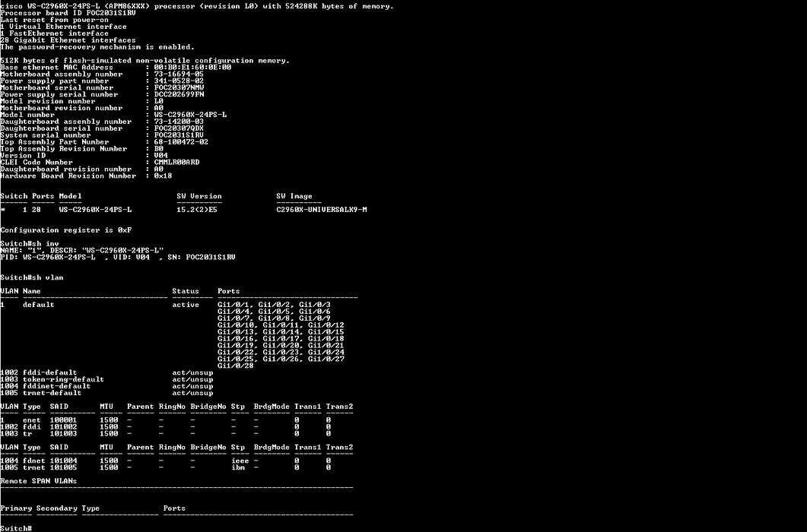
Task: Select model number WS-C2960X-24PS-L value
Action: 190,115
